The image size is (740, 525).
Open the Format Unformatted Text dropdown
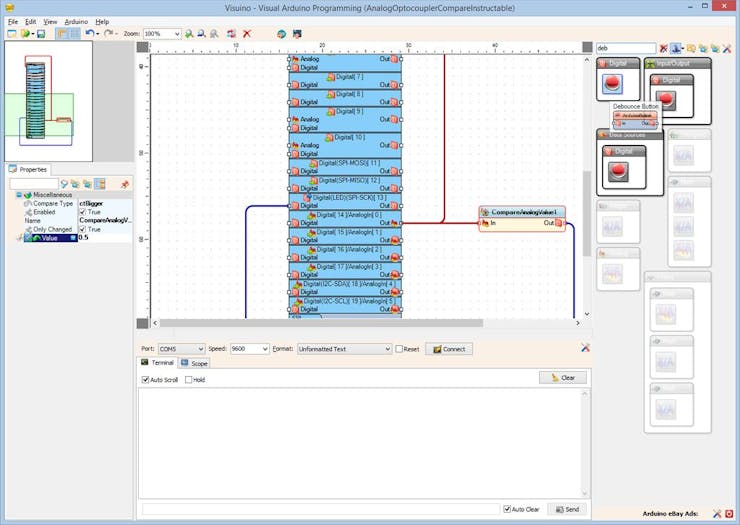pyautogui.click(x=386, y=349)
